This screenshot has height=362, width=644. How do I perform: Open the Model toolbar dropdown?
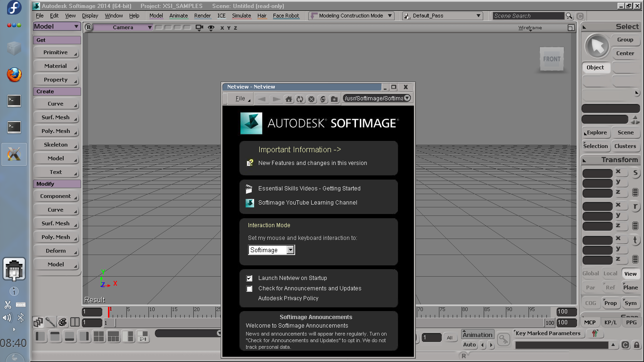(x=57, y=26)
